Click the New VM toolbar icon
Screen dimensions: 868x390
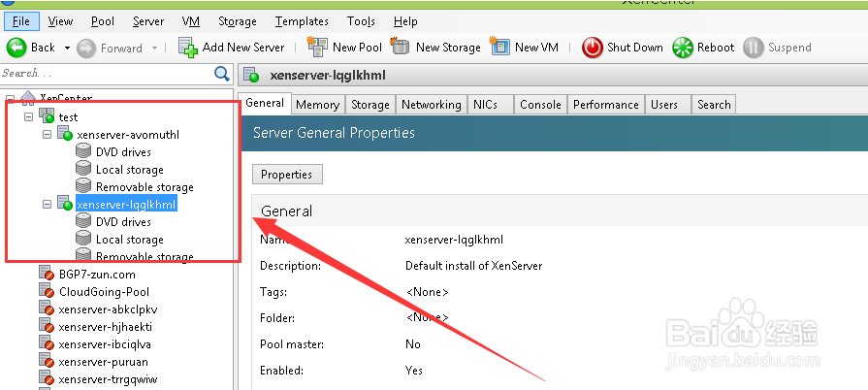tap(499, 48)
